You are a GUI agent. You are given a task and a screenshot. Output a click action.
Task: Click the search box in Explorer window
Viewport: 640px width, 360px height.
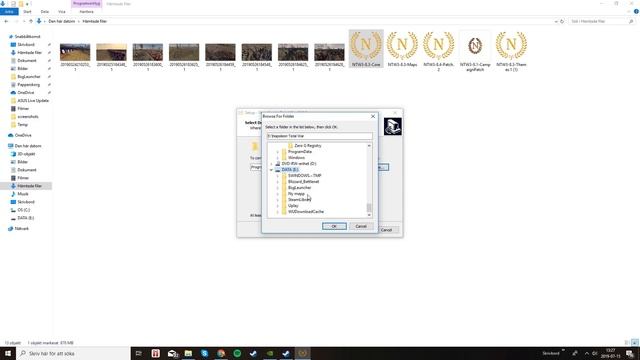pyautogui.click(x=601, y=21)
